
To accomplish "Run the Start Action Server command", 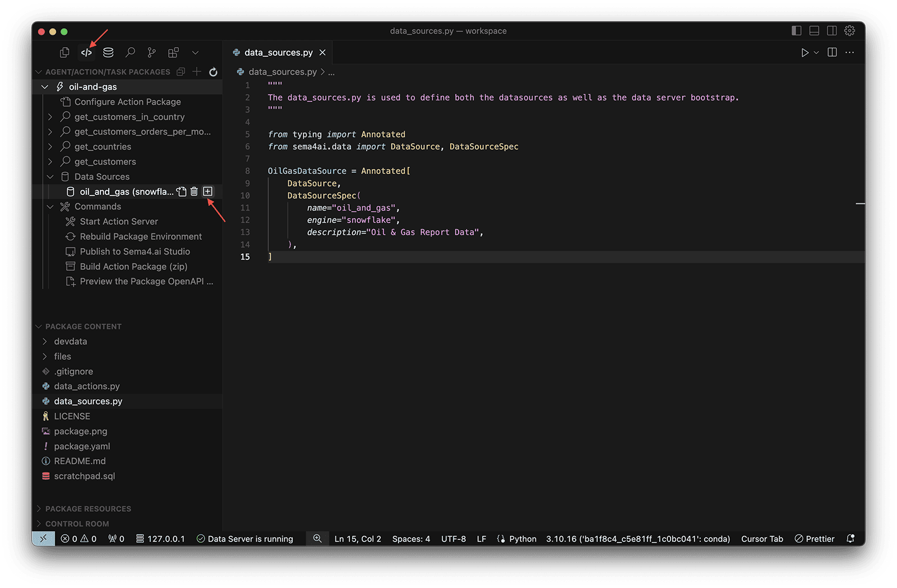I will 118,221.
